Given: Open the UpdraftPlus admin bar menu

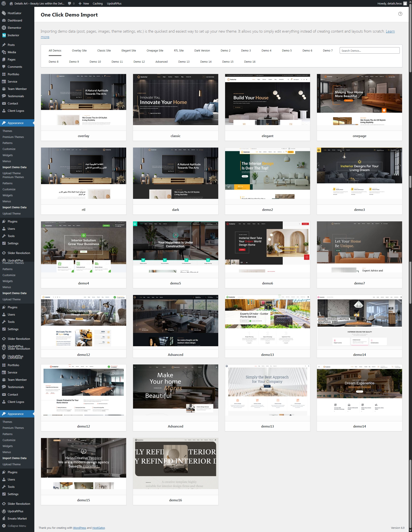Looking at the screenshot, I should (x=114, y=3).
